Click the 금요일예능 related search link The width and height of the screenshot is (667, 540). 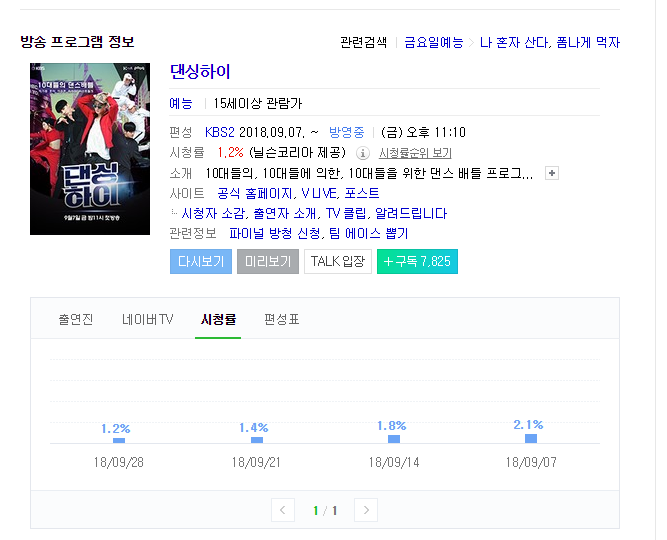pos(433,43)
